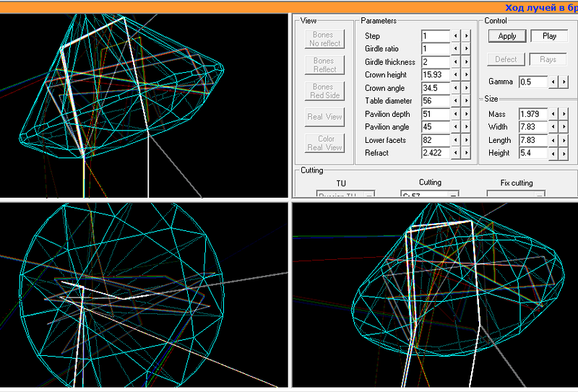578x392 pixels.
Task: Increase Table diameter with right arrow
Action: click(x=467, y=100)
